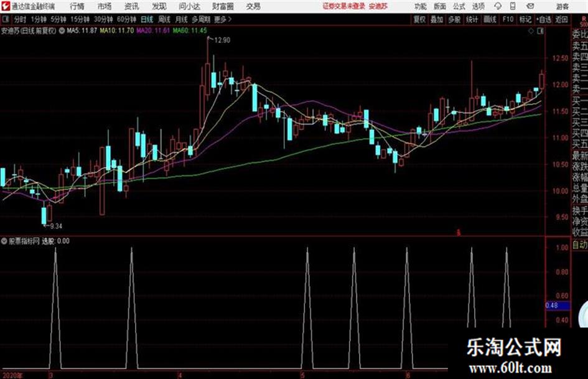Expand the 更多 periods chevron
The height and width of the screenshot is (379, 588).
tap(223, 19)
